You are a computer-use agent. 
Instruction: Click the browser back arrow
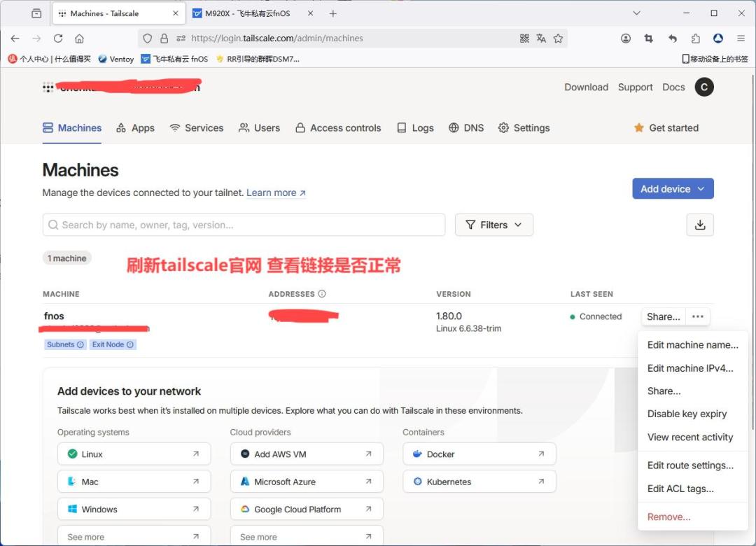coord(15,38)
